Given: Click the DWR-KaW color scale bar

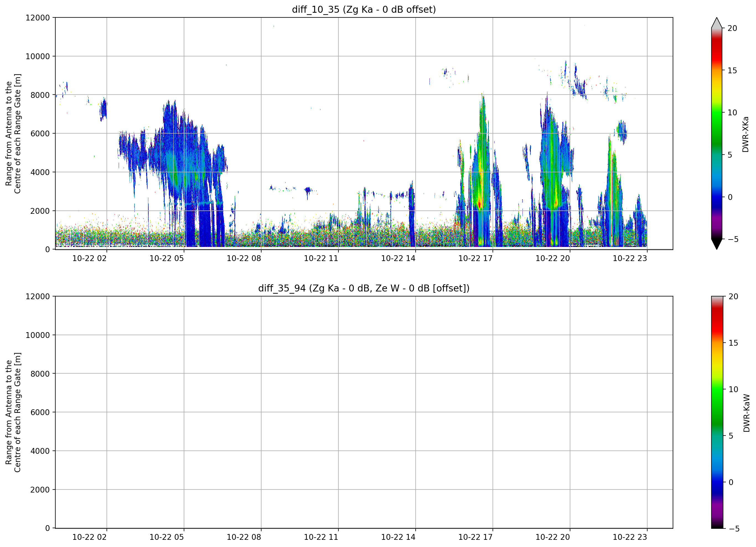Looking at the screenshot, I should 717,412.
